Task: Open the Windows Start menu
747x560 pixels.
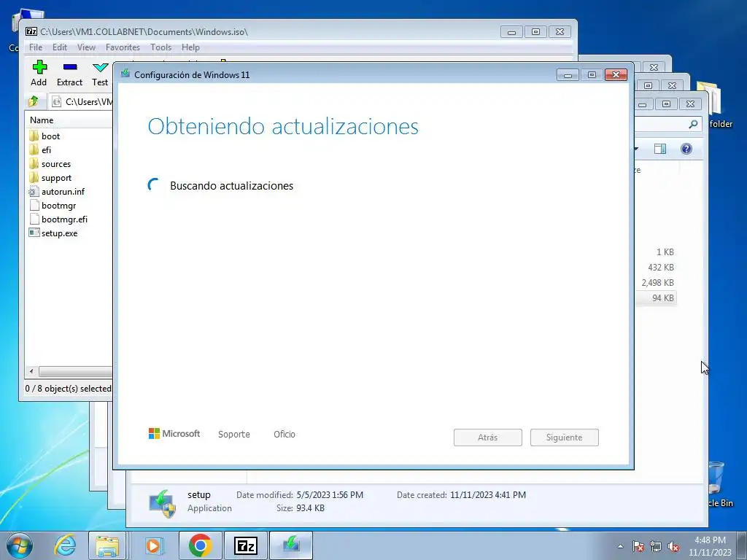Action: 20,545
